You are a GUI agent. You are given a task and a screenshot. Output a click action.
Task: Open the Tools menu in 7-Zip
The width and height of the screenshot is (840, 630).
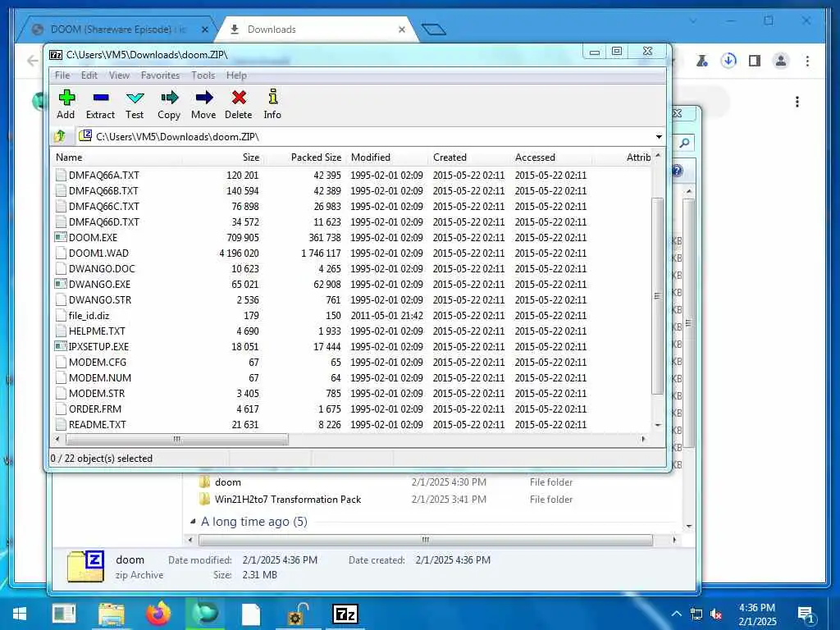tap(203, 75)
